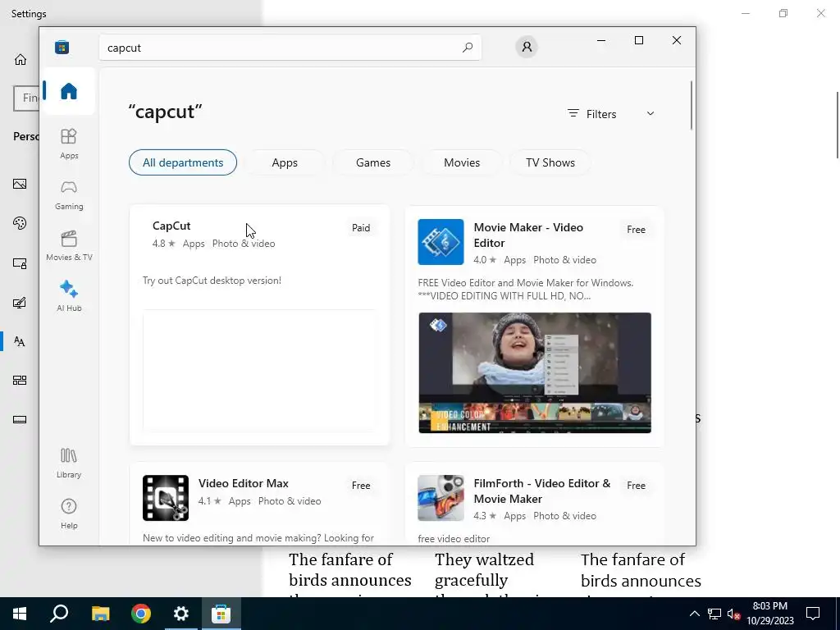840x630 pixels.
Task: Go to the Store Home page
Action: [69, 91]
